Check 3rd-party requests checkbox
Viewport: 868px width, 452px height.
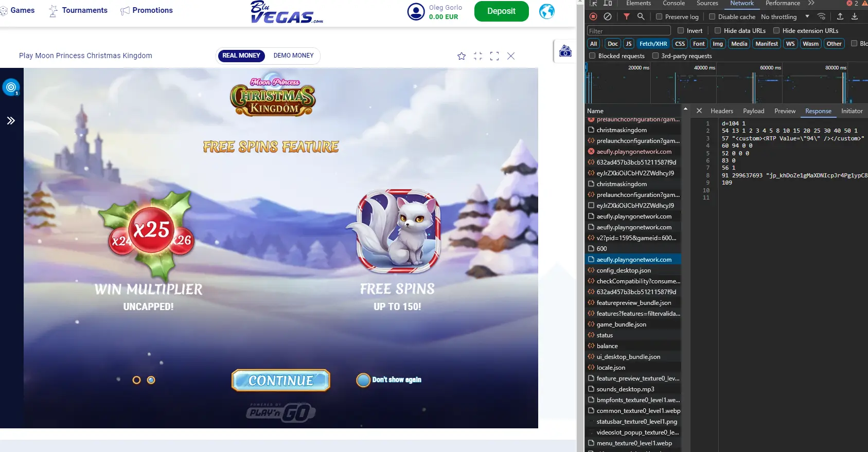[x=656, y=56]
